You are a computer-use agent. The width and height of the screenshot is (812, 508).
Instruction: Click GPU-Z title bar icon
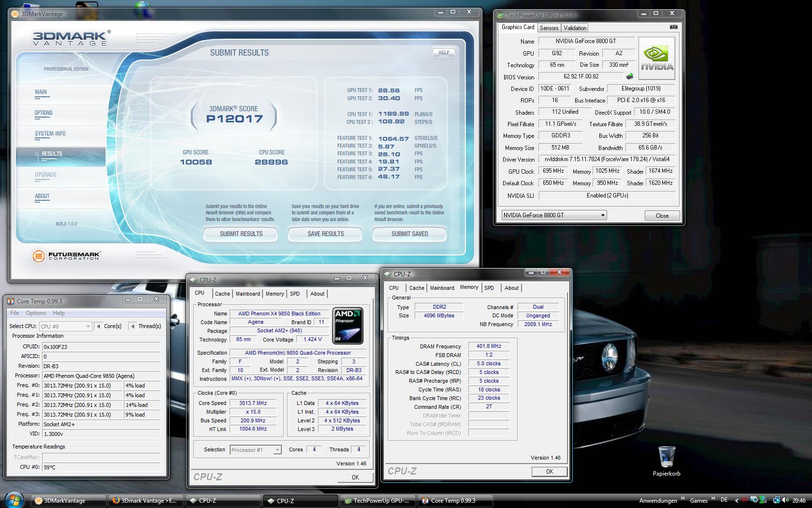501,15
